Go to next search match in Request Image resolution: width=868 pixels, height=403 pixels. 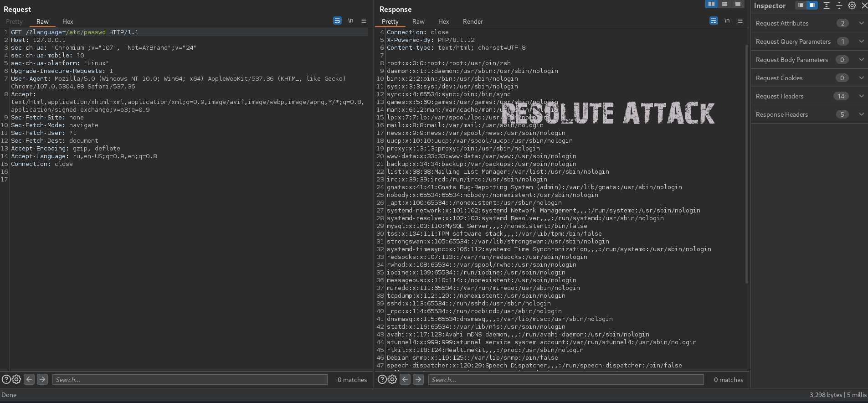click(x=42, y=379)
